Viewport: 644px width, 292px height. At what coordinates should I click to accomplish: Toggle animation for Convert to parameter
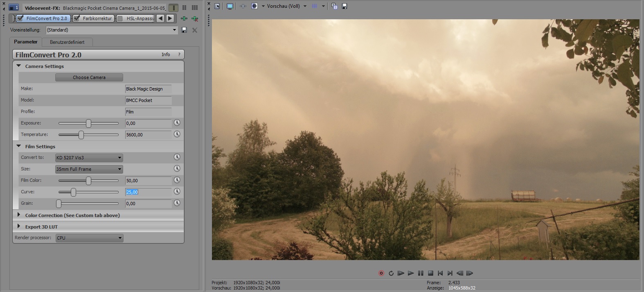tap(177, 157)
